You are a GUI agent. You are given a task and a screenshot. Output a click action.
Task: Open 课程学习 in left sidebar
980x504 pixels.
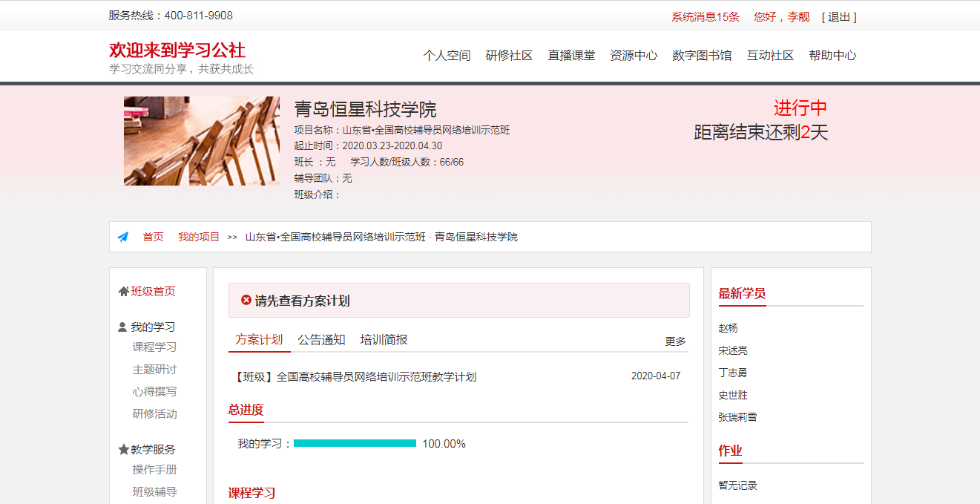[x=154, y=347]
